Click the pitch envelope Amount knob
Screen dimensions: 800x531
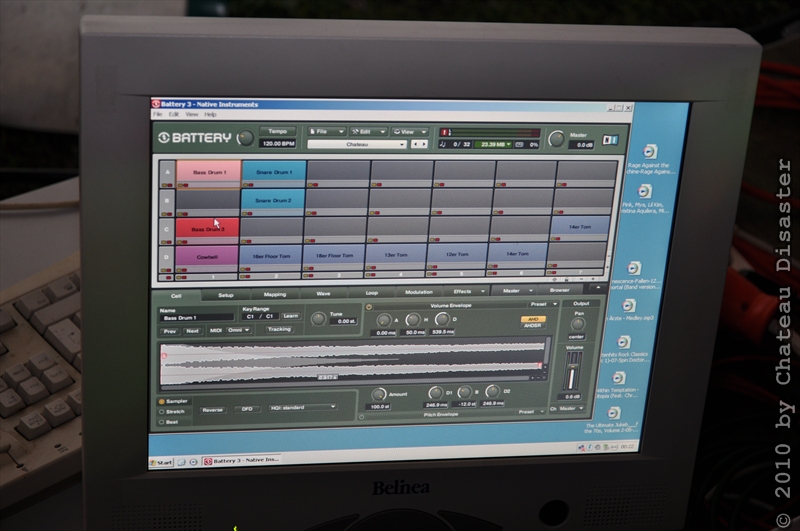[x=379, y=394]
